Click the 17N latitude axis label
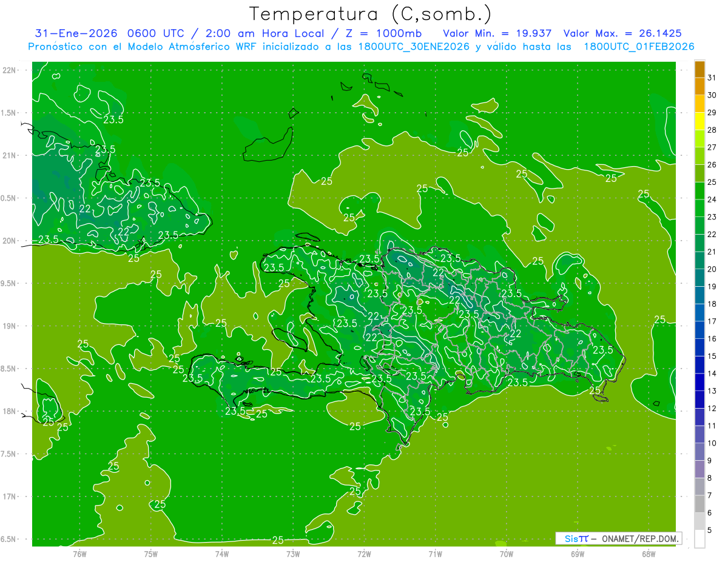Image resolution: width=728 pixels, height=562 pixels. (9, 497)
